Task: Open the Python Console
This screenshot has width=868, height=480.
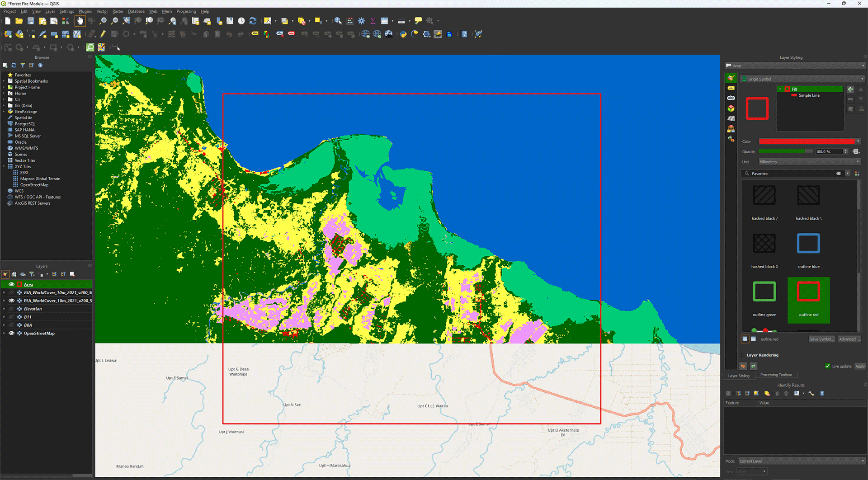Action: click(403, 34)
